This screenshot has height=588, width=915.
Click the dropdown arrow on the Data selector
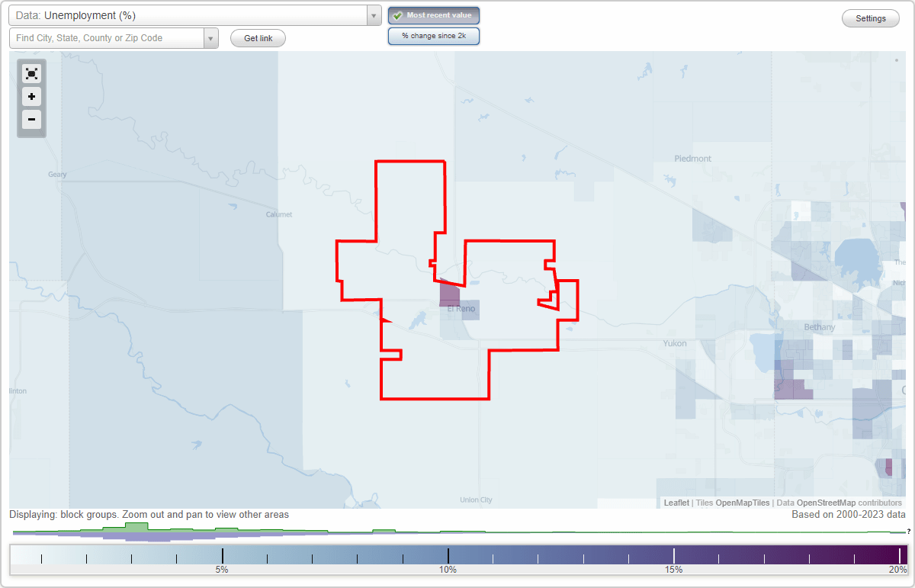[373, 15]
